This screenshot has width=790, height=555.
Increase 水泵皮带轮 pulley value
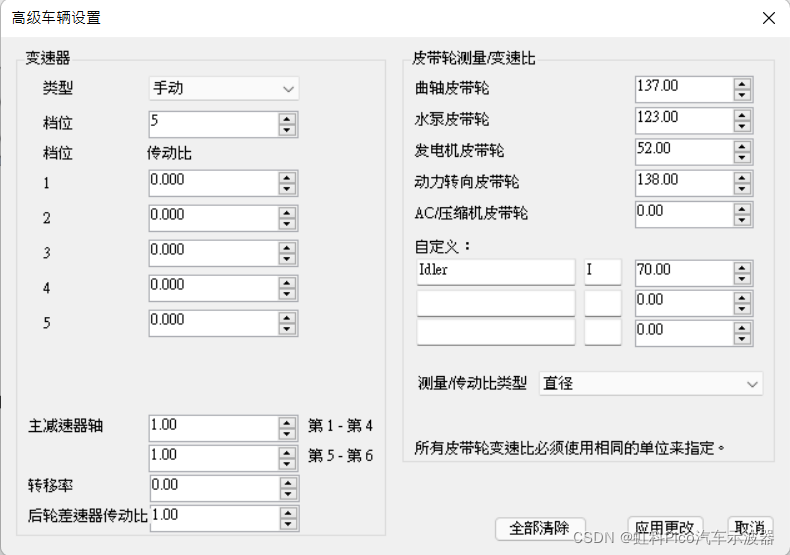coord(742,116)
